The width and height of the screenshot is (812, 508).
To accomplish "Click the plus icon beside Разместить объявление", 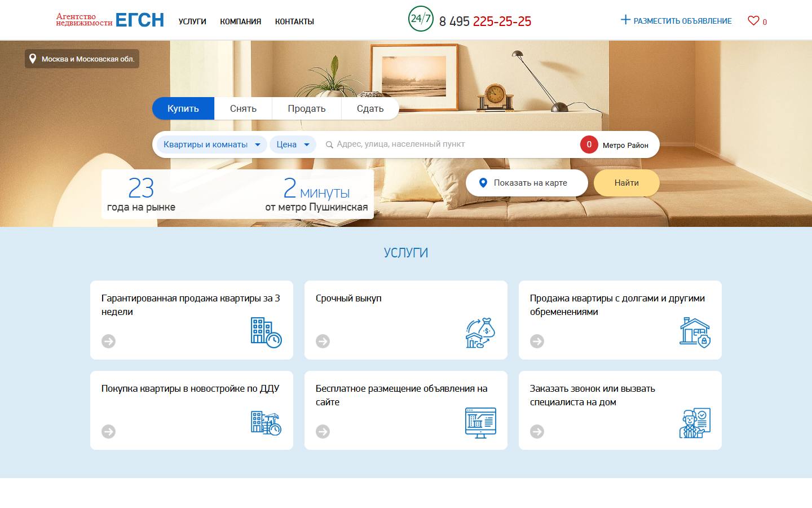I will point(625,20).
